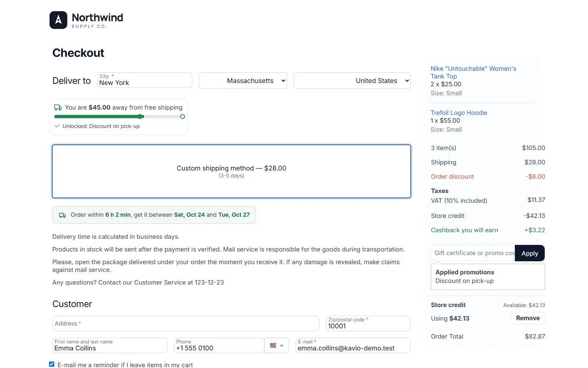Image resolution: width=588 pixels, height=368 pixels.
Task: Click the Northwind logo icon
Action: pos(58,20)
